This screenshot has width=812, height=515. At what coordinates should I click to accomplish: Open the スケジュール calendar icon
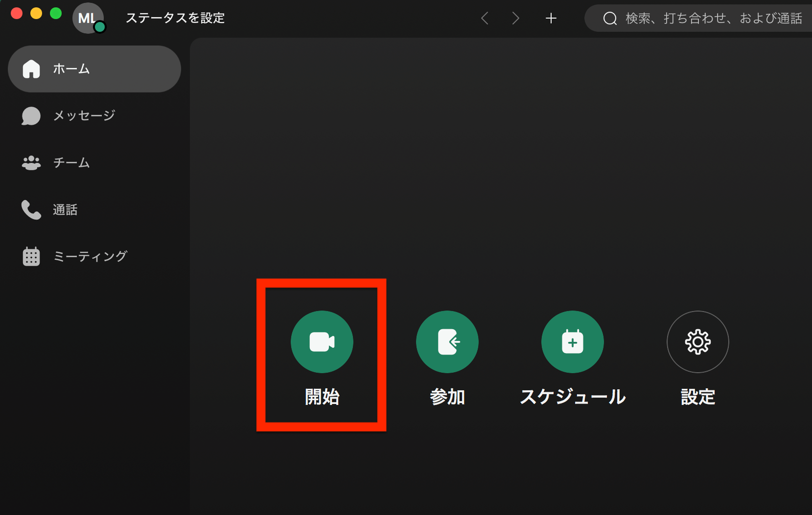coord(572,342)
